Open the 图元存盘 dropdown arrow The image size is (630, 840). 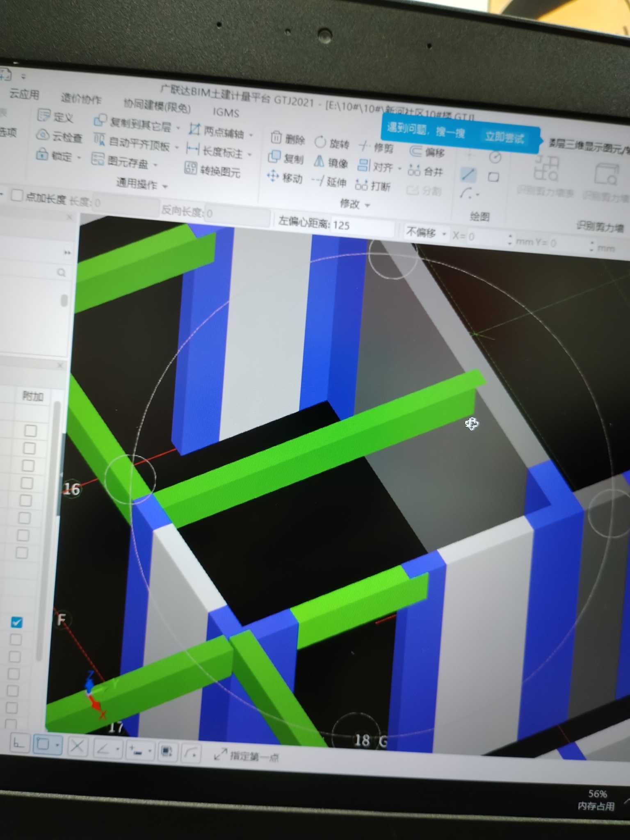point(155,165)
